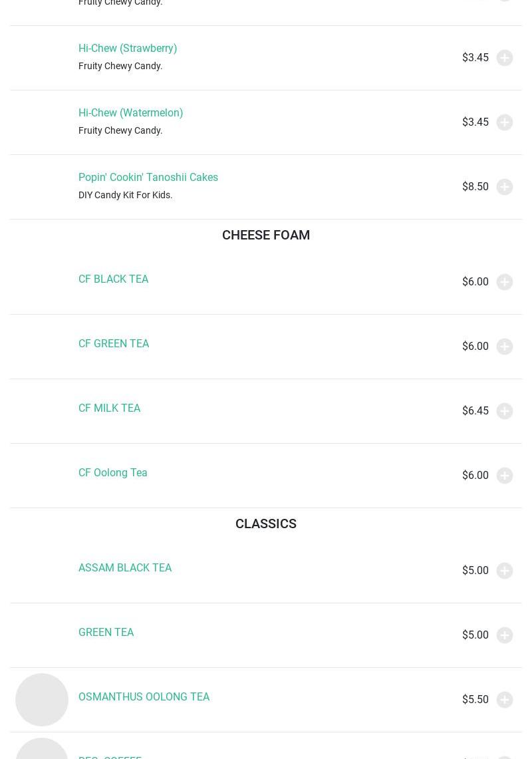Image resolution: width=532 pixels, height=759 pixels.
Task: Click the ASSAM BLACK TEA link
Action: [125, 568]
